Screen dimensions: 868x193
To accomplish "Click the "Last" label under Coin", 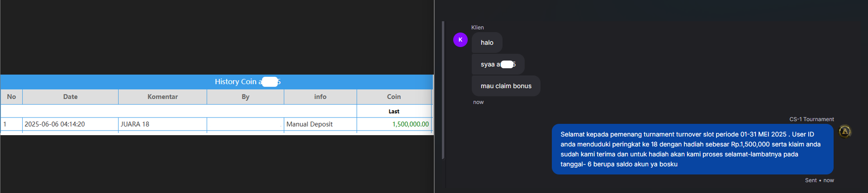I will (x=394, y=111).
